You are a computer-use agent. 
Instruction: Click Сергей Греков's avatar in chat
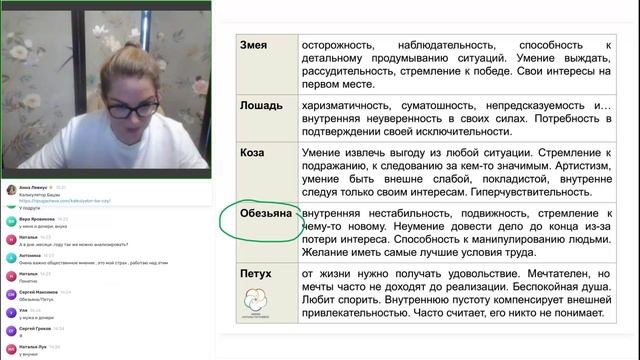11,331
